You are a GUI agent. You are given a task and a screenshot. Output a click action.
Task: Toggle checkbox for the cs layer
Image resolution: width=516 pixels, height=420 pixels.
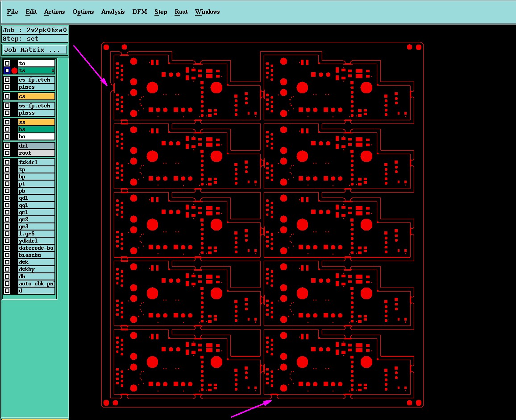[7, 96]
